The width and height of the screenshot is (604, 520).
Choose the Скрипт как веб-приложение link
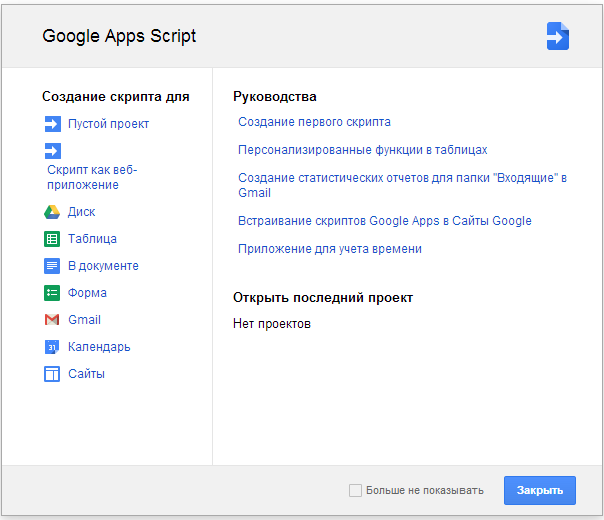pyautogui.click(x=92, y=178)
